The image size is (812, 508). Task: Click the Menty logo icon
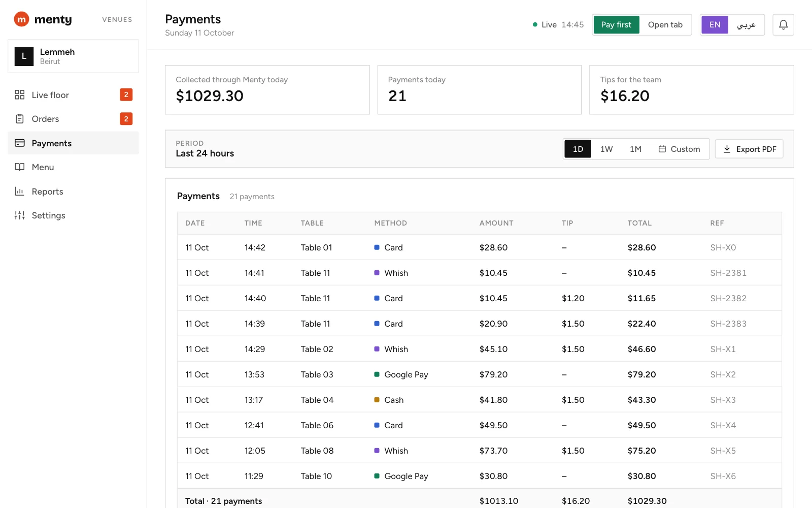pyautogui.click(x=21, y=19)
